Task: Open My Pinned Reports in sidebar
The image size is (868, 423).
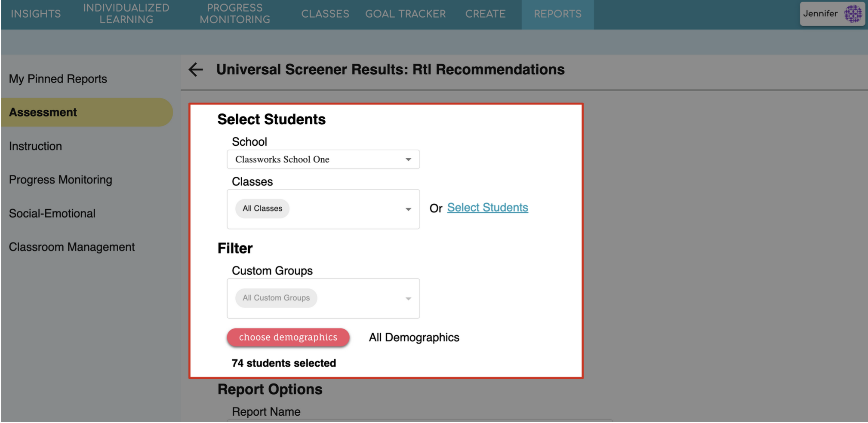Action: pos(58,79)
